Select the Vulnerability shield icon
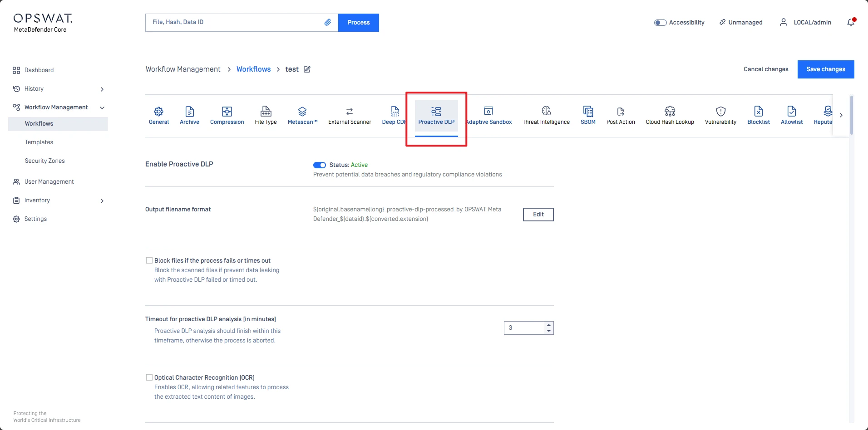This screenshot has width=868, height=430. click(721, 111)
